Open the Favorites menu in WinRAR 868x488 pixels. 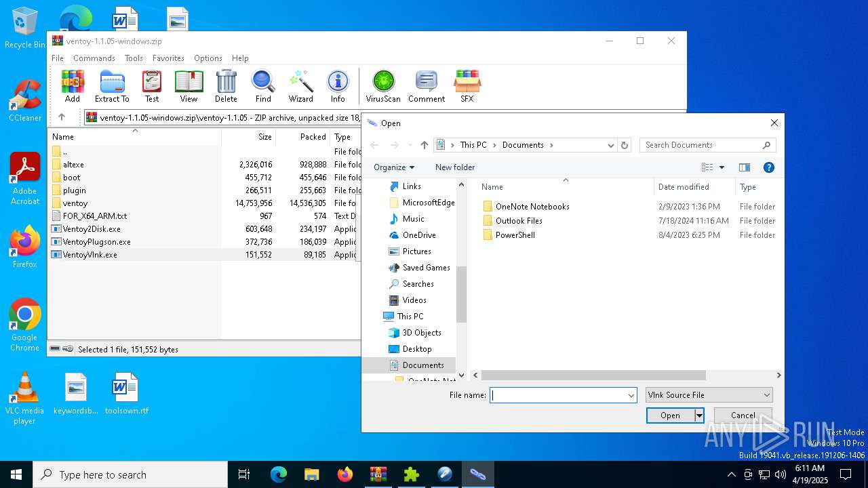168,58
